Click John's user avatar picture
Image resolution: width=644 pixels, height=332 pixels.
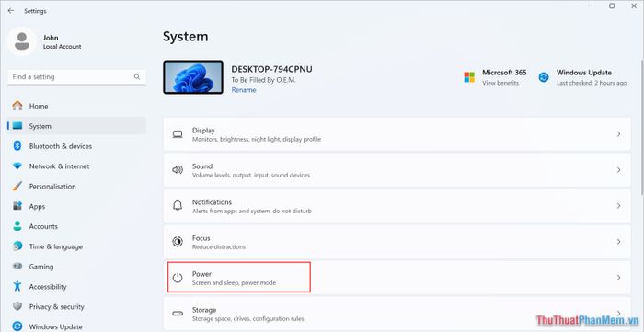coord(22,41)
